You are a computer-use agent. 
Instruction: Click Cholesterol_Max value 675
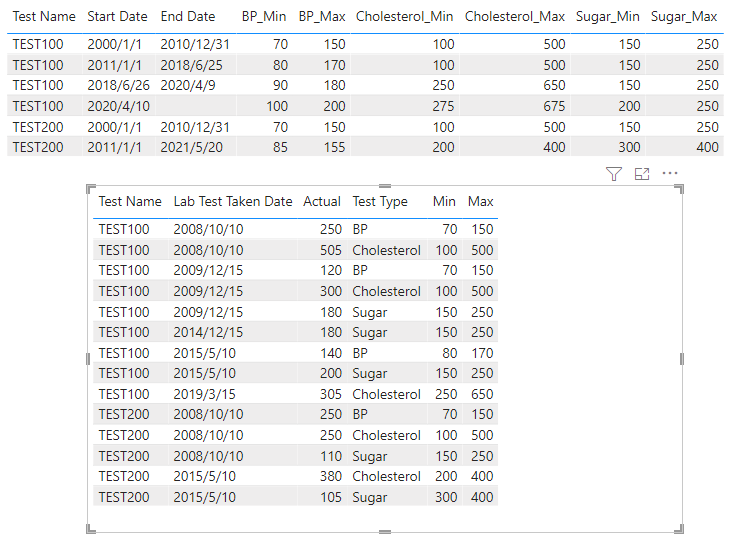point(554,106)
